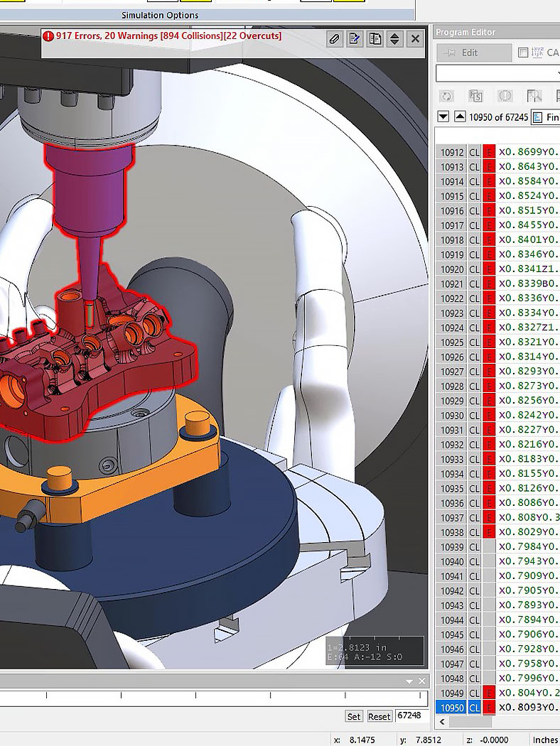Viewport: 560px width, 746px height.
Task: Click the circular warning icon in Program Editor toolbar
Action: (505, 96)
